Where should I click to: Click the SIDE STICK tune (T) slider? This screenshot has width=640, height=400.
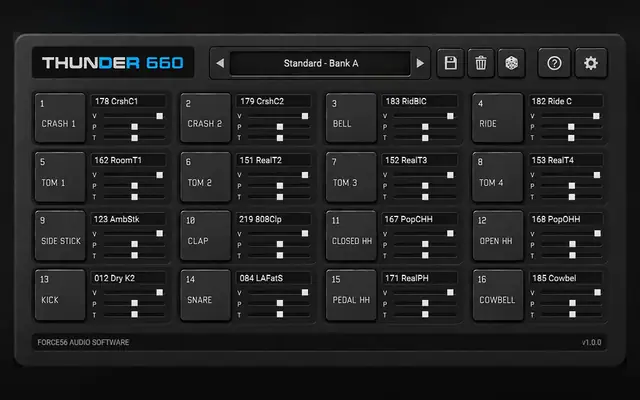[x=134, y=256]
